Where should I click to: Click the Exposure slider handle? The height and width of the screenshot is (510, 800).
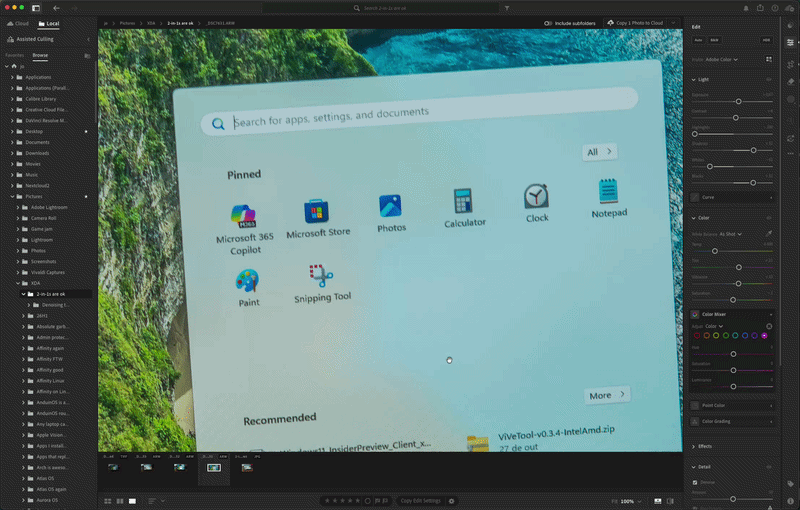click(x=738, y=101)
